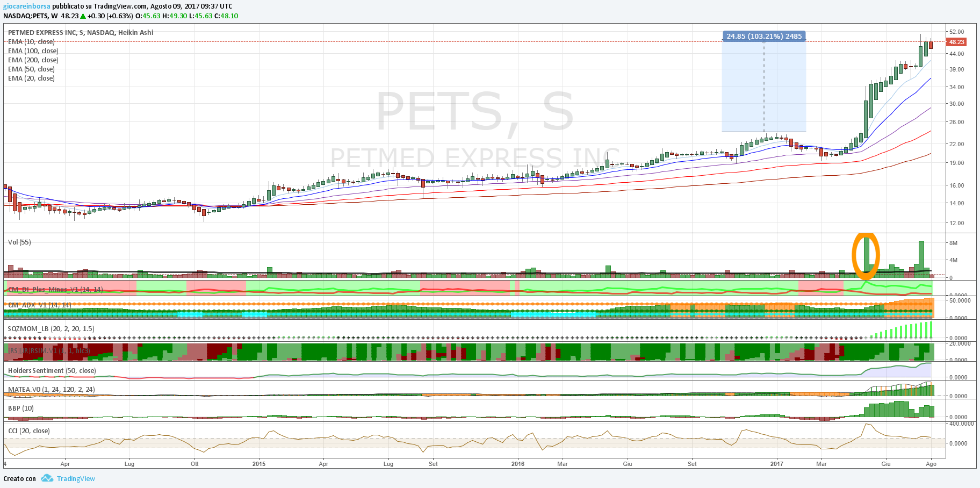Open the giocareinborsa author link
Screen dimensions: 980x488
pos(27,6)
